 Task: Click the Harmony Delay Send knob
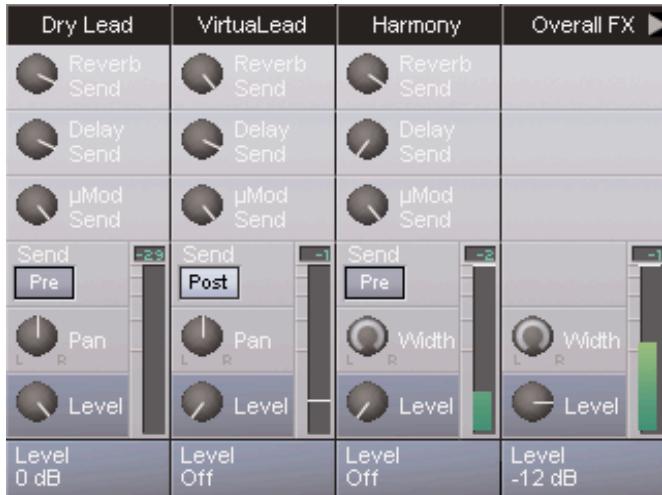(368, 139)
